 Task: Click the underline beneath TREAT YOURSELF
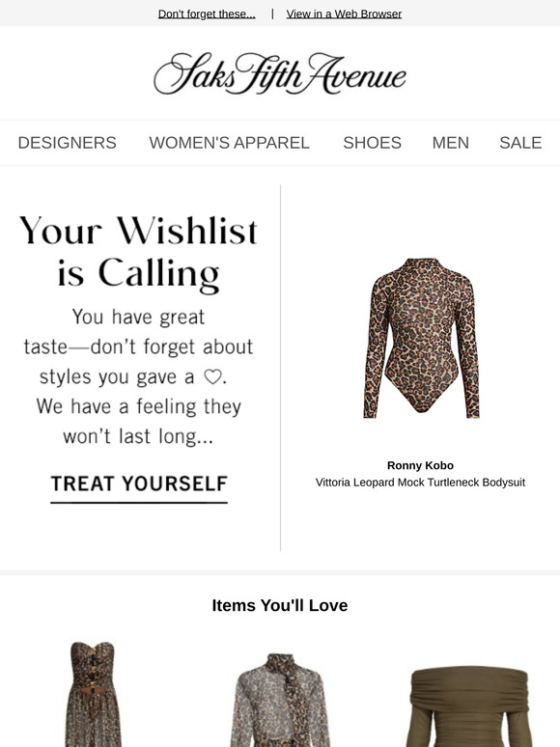point(139,502)
